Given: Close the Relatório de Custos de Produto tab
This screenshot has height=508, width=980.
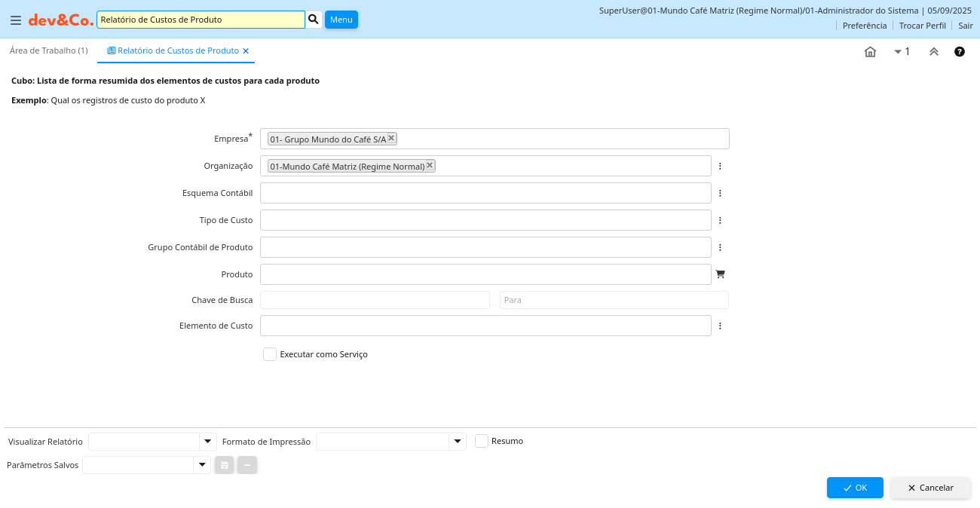Looking at the screenshot, I should pos(246,51).
